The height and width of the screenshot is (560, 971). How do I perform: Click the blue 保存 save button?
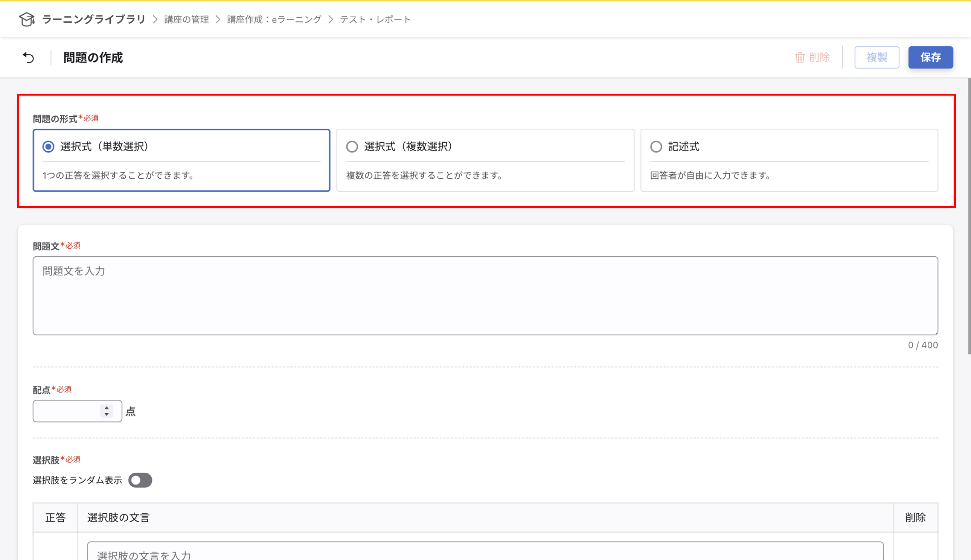[930, 58]
